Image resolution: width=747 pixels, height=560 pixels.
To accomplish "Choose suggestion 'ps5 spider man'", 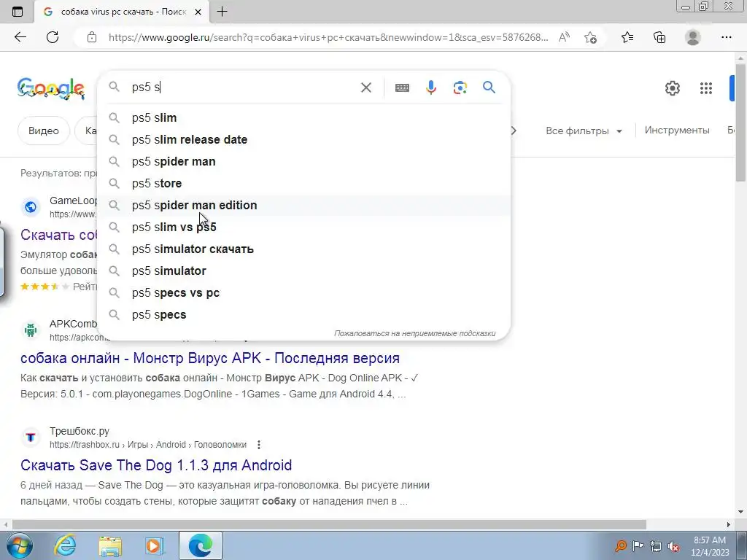I will pyautogui.click(x=303, y=161).
